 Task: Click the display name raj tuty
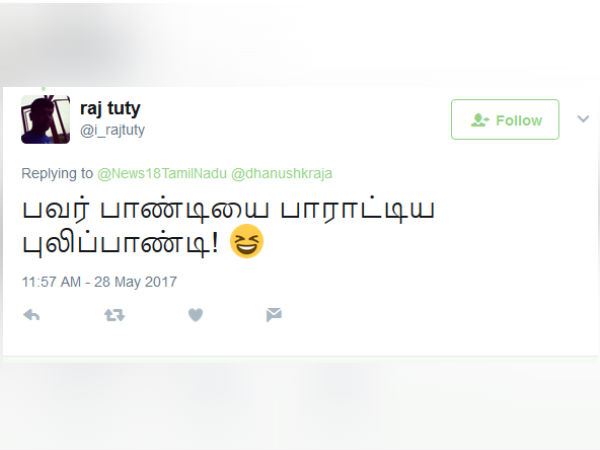click(110, 108)
